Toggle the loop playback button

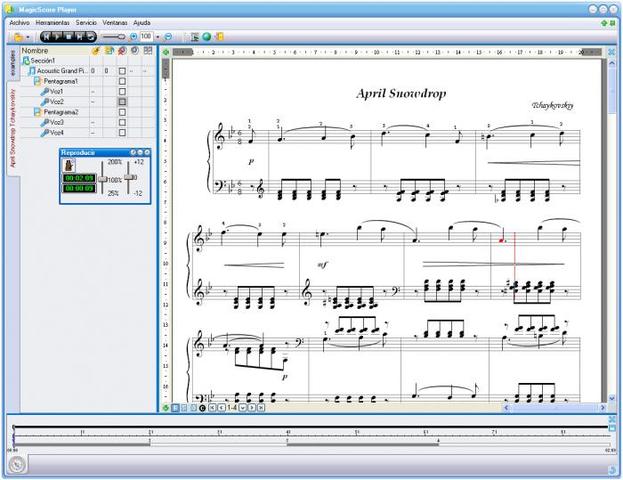(x=91, y=37)
